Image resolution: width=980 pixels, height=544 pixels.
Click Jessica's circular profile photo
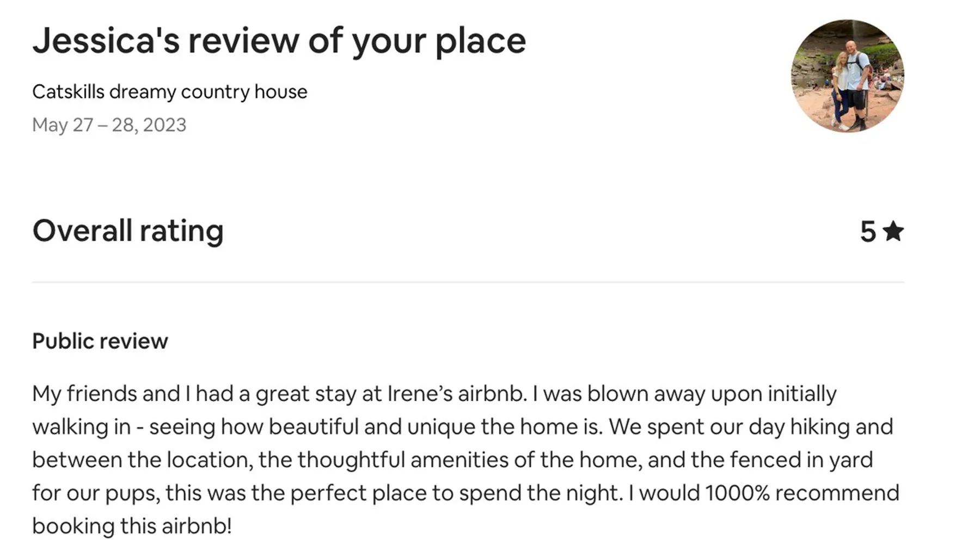coord(847,76)
